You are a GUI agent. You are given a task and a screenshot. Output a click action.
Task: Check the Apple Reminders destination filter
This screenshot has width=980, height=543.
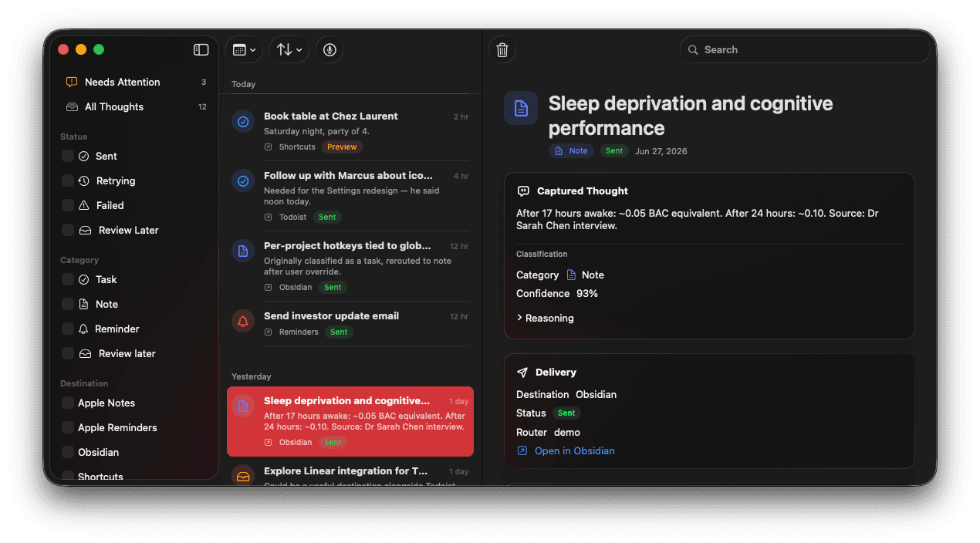tap(68, 427)
